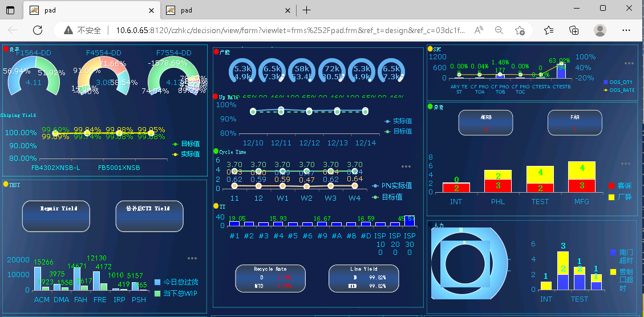644x317 pixels.
Task: Open a new tab with plus icon
Action: (x=306, y=10)
